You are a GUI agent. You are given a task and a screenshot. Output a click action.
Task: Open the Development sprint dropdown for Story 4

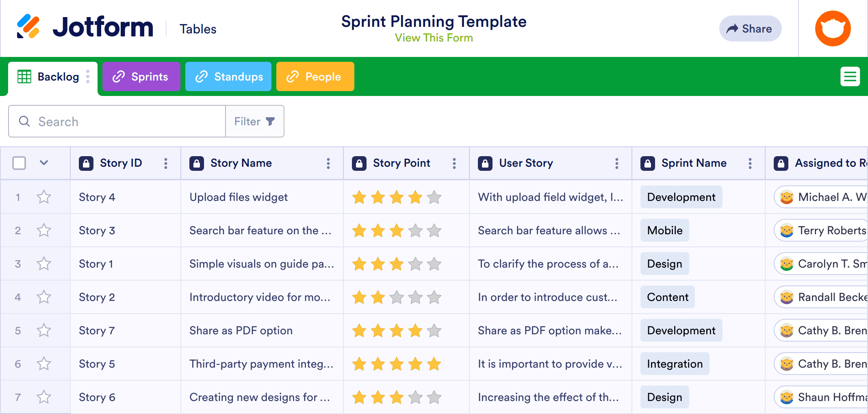(681, 197)
